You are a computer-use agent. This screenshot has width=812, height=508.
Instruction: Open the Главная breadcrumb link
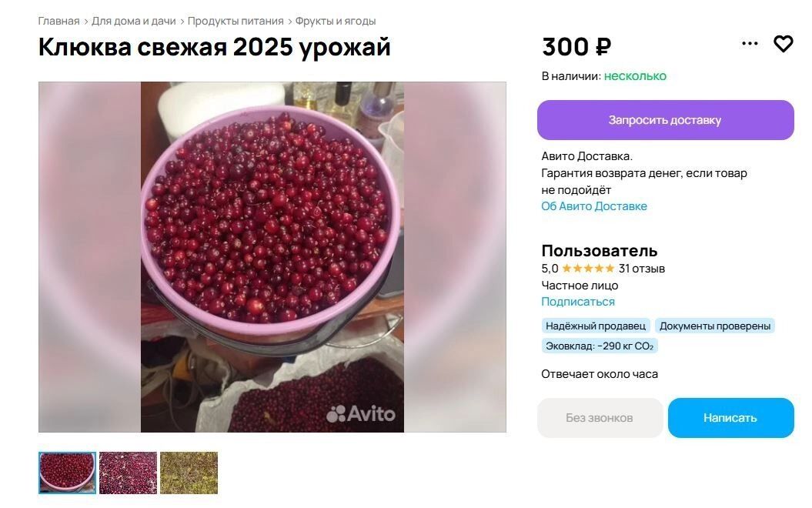58,22
